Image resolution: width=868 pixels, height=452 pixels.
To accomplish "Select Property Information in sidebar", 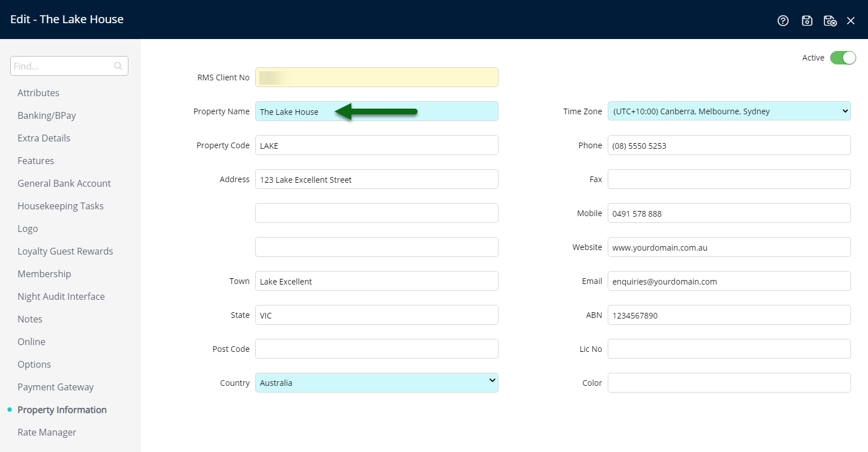I will (62, 410).
